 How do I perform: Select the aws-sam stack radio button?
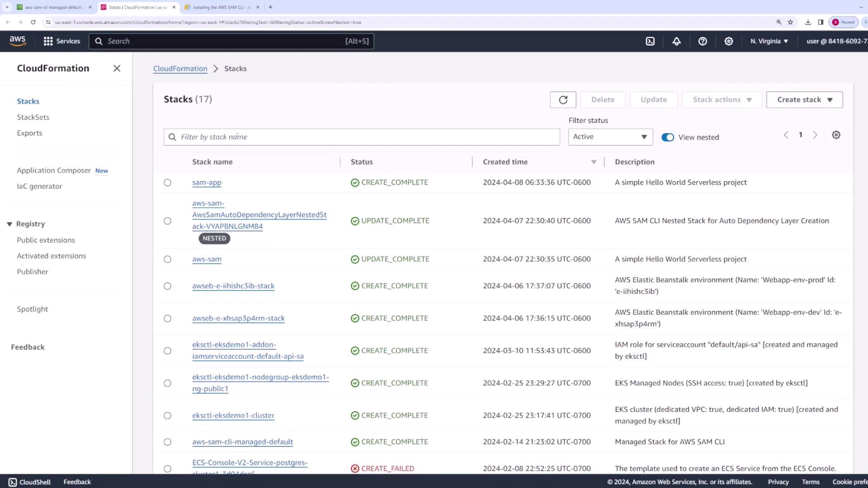point(167,259)
